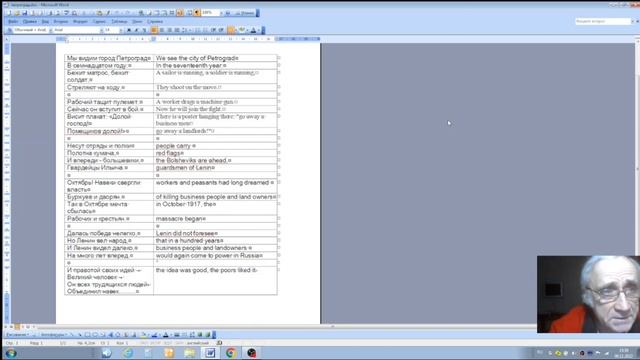Image resolution: width=640 pixels, height=360 pixels.
Task: Apply the text highlight color
Action: 242,30
